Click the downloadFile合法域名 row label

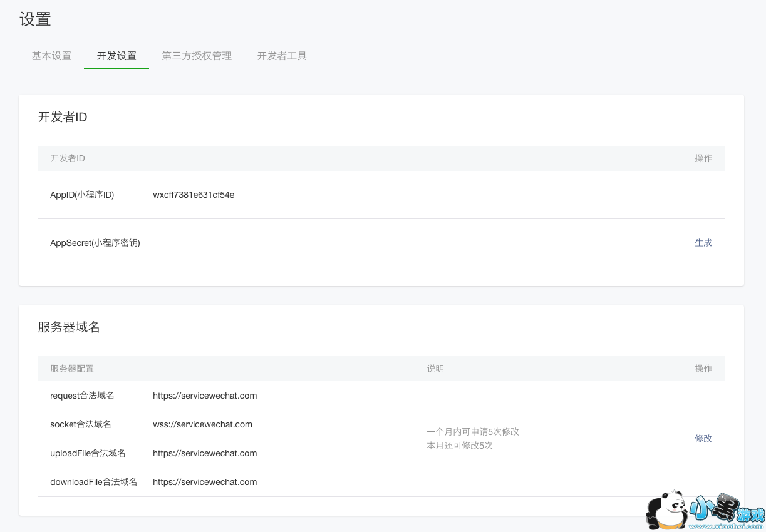point(93,482)
